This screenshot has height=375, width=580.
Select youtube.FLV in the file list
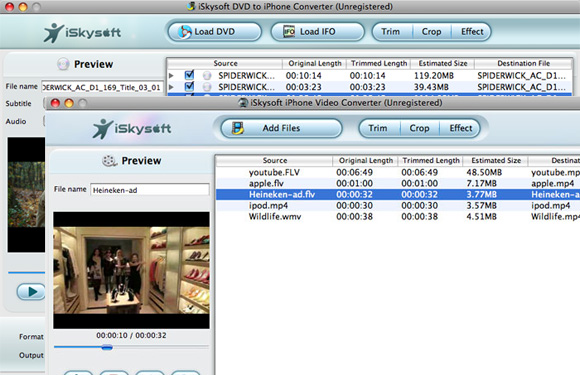pyautogui.click(x=398, y=172)
